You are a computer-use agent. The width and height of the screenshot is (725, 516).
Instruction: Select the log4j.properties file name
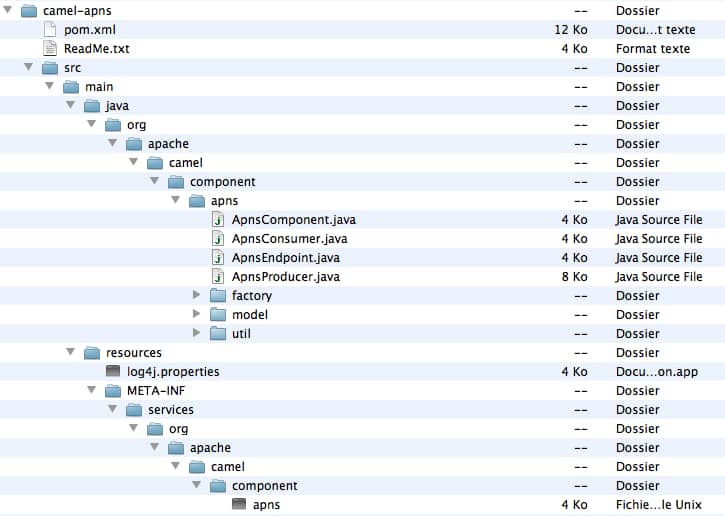tap(173, 372)
